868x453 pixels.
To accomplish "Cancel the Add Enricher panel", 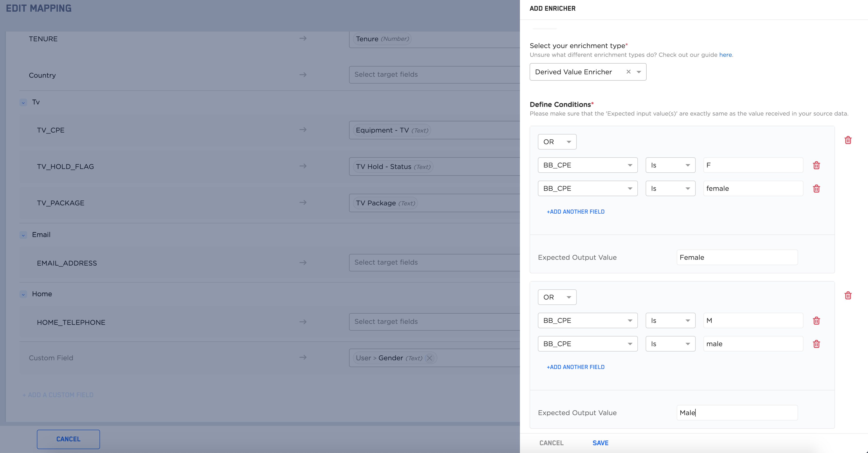I will click(551, 443).
